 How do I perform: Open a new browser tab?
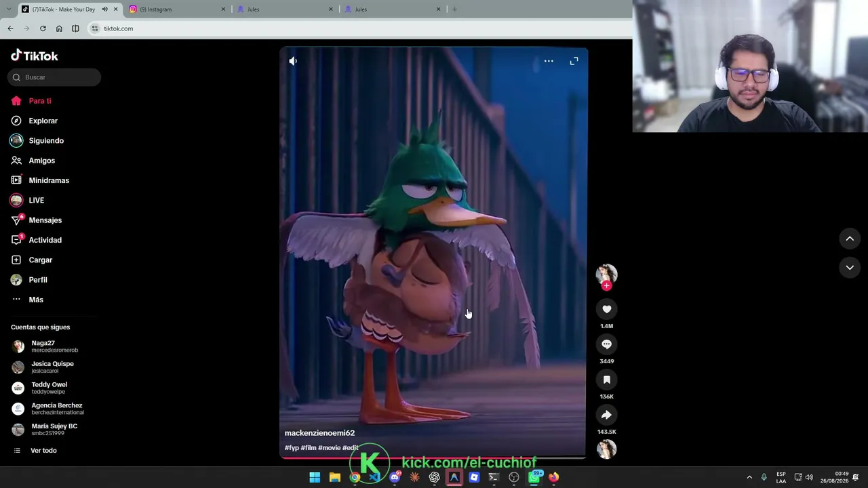click(454, 9)
